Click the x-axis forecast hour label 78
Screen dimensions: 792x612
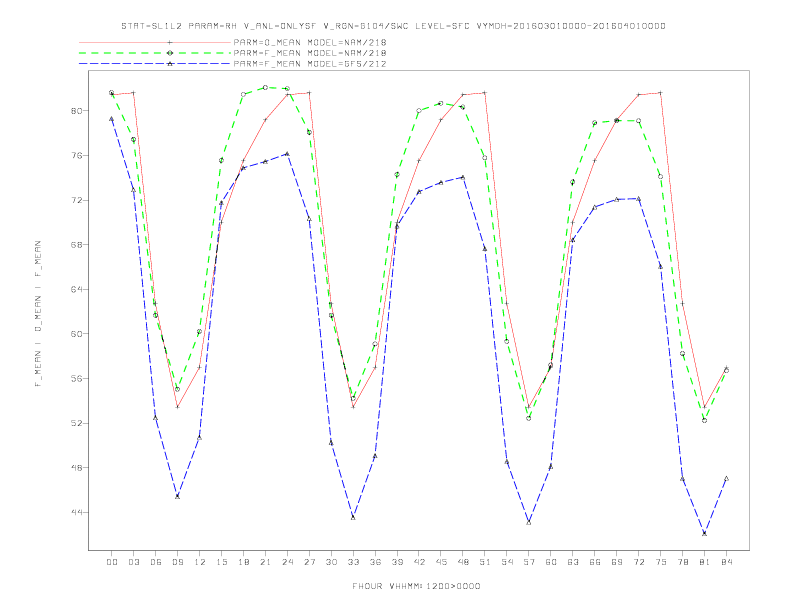(682, 562)
